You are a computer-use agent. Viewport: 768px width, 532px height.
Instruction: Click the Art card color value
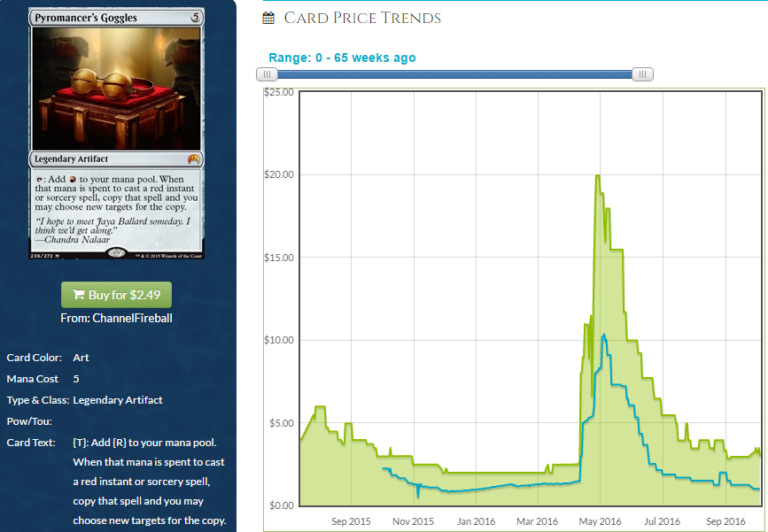81,358
